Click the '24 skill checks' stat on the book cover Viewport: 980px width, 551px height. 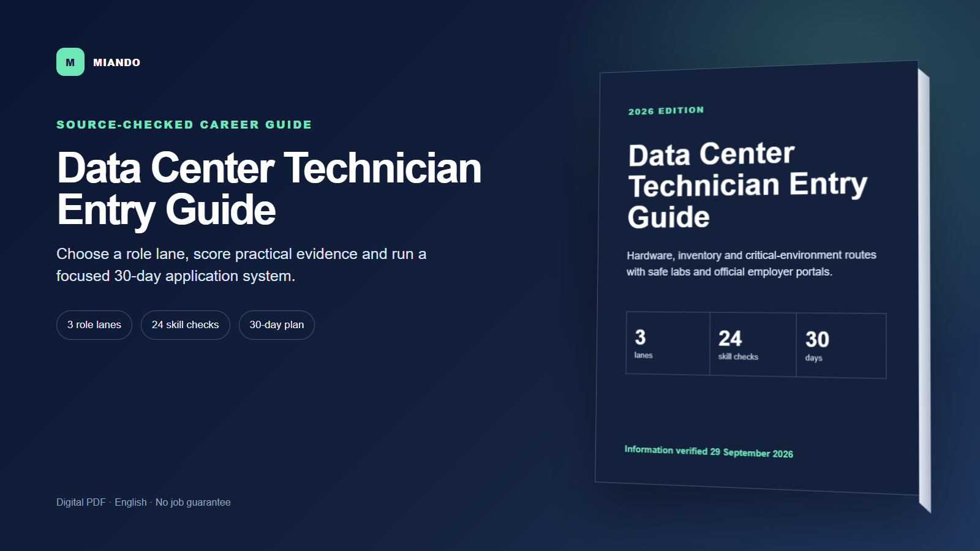point(753,345)
